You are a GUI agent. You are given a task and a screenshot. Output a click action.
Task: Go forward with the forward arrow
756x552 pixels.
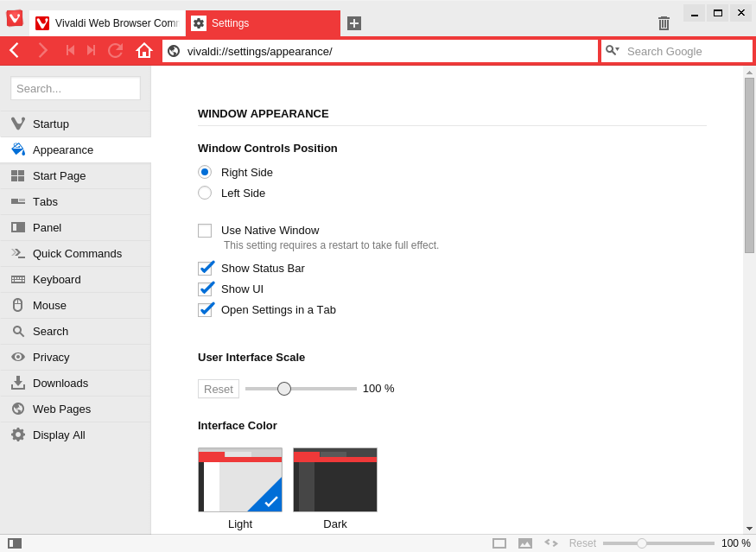coord(43,50)
